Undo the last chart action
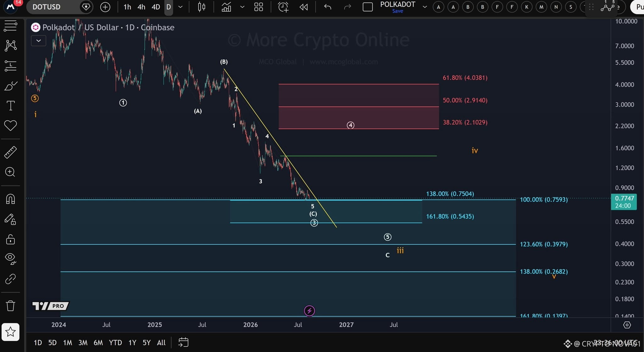This screenshot has width=644, height=352. pyautogui.click(x=328, y=7)
